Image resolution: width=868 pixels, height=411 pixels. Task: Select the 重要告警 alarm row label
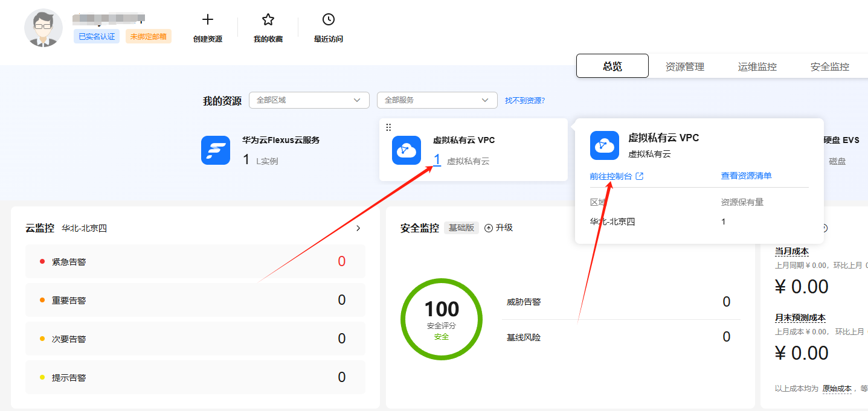point(69,300)
